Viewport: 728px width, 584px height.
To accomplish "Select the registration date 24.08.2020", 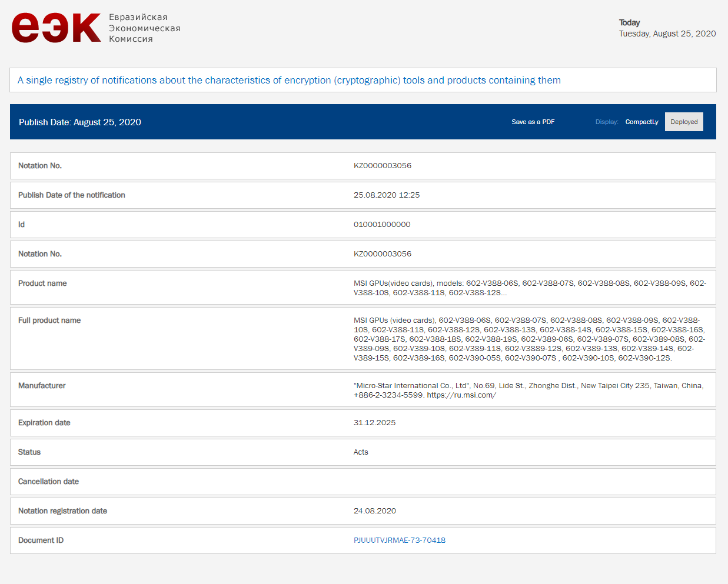I will pyautogui.click(x=375, y=511).
